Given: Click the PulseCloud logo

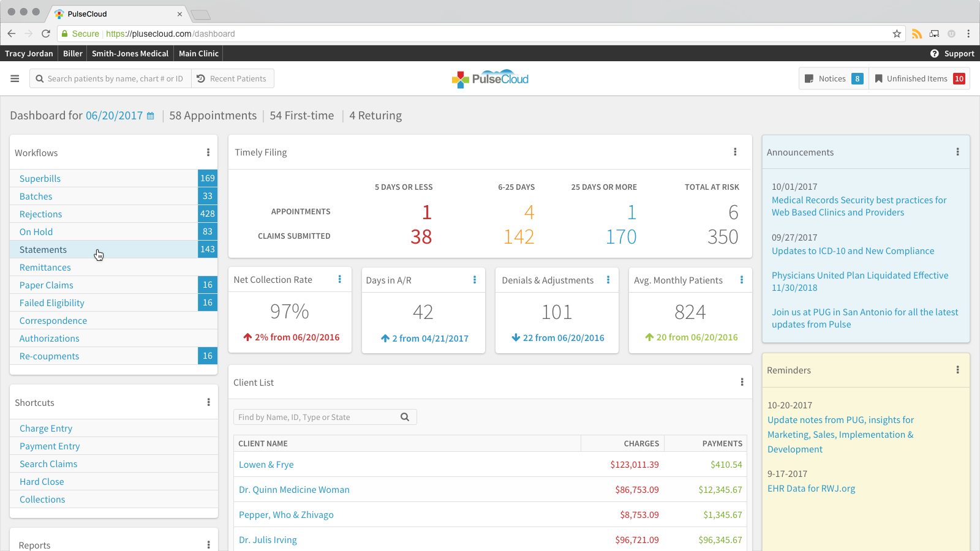Looking at the screenshot, I should [490, 79].
